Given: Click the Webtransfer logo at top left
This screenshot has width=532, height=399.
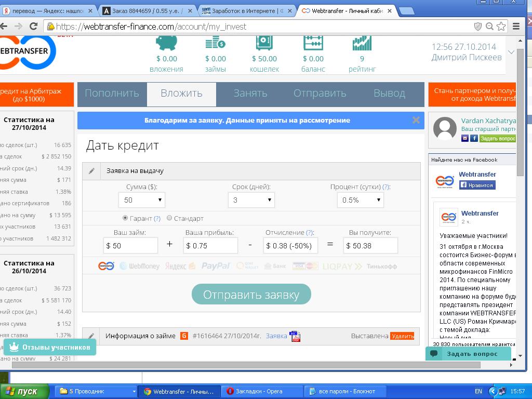Looking at the screenshot, I should point(28,52).
